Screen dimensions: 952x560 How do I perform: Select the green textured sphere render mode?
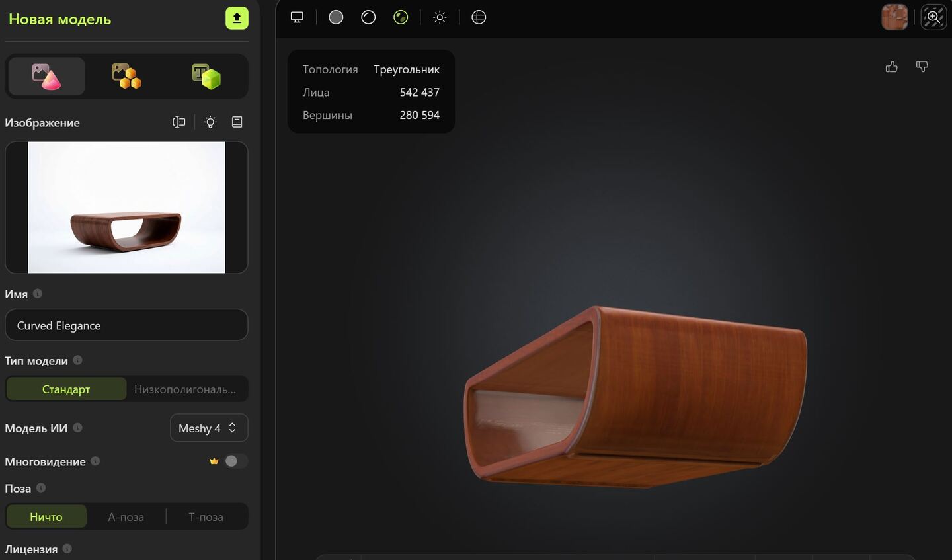(401, 17)
